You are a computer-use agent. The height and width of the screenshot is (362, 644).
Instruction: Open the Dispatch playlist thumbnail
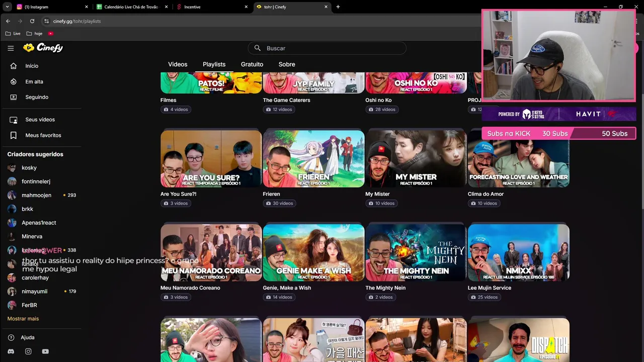519,340
